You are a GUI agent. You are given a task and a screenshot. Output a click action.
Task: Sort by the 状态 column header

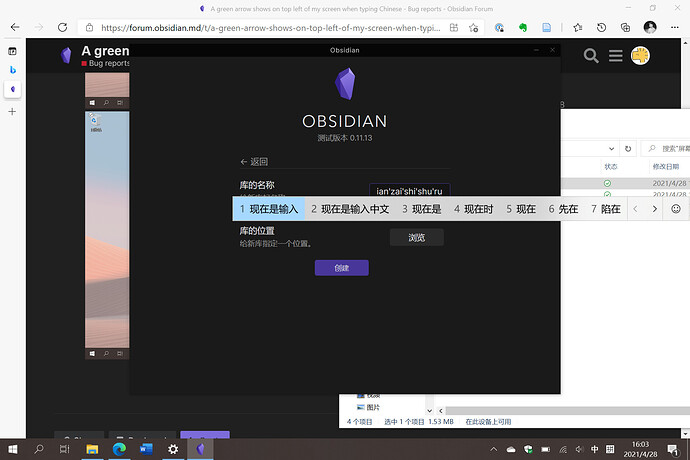[610, 166]
